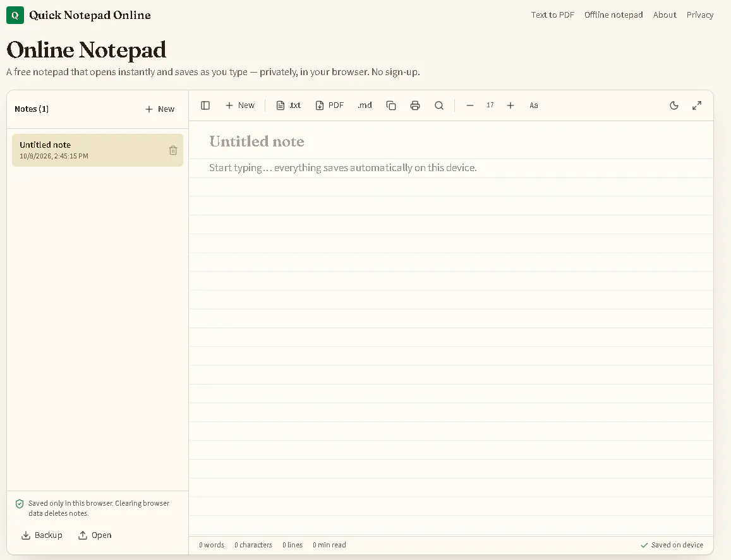Click the New button in editor toolbar
Image resolution: width=731 pixels, height=560 pixels.
[240, 105]
